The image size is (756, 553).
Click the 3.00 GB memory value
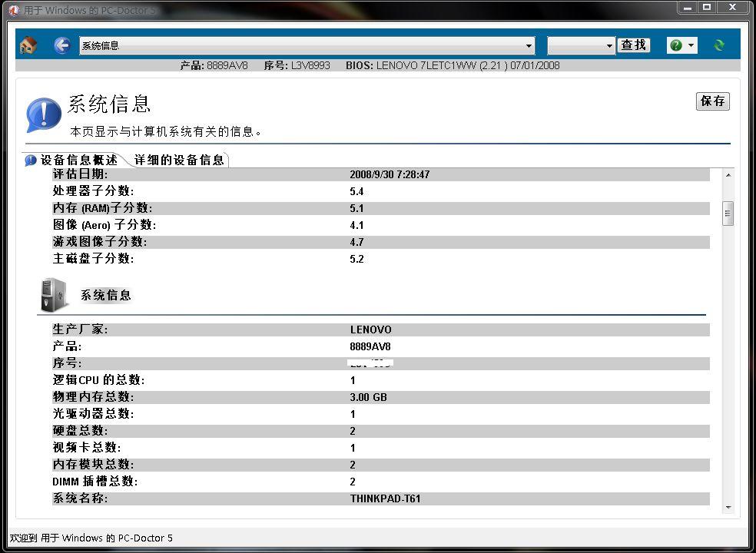368,397
